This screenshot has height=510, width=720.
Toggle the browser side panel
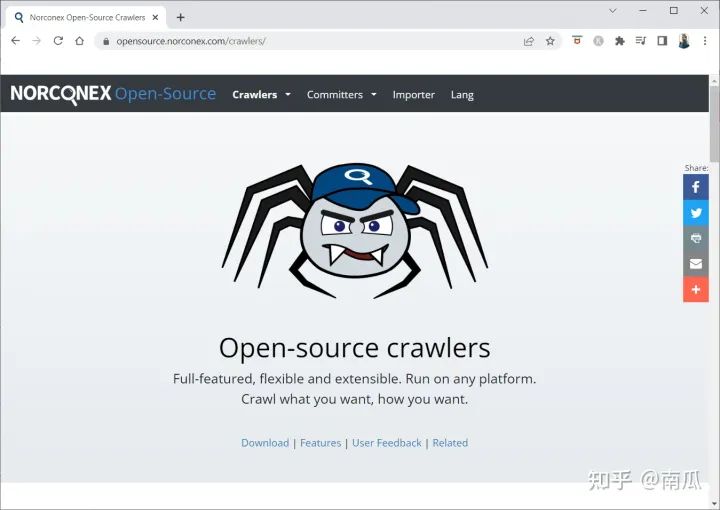(662, 41)
